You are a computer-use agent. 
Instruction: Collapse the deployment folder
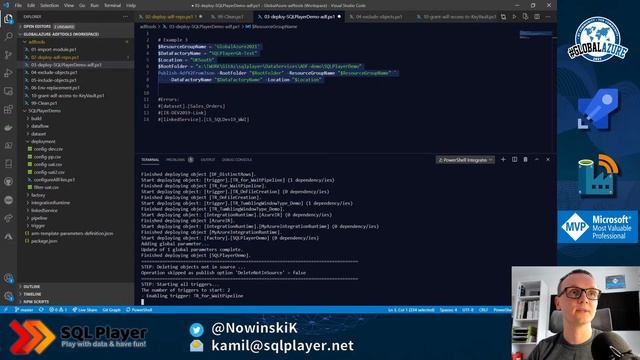(x=76, y=141)
